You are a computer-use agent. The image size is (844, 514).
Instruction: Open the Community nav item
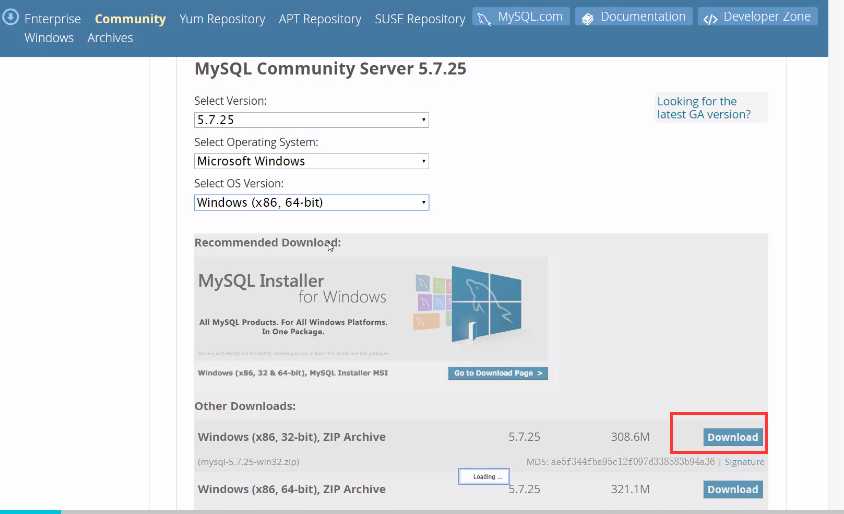point(130,19)
